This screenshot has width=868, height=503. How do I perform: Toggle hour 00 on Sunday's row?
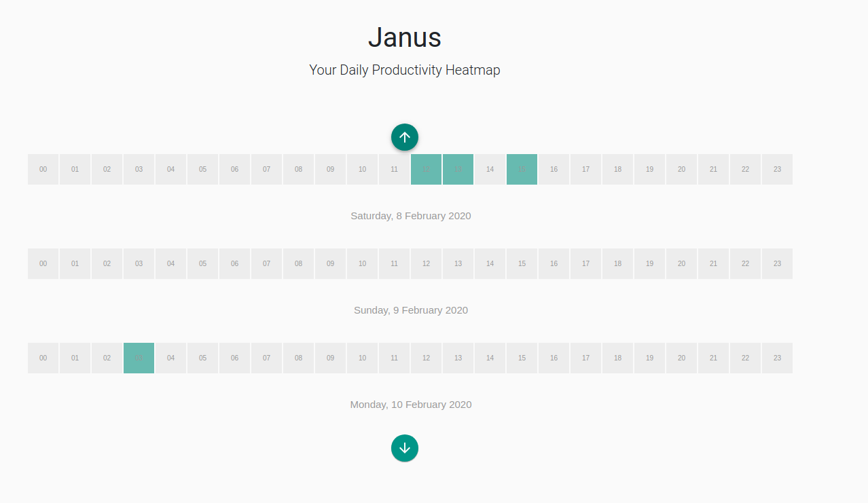coord(43,263)
